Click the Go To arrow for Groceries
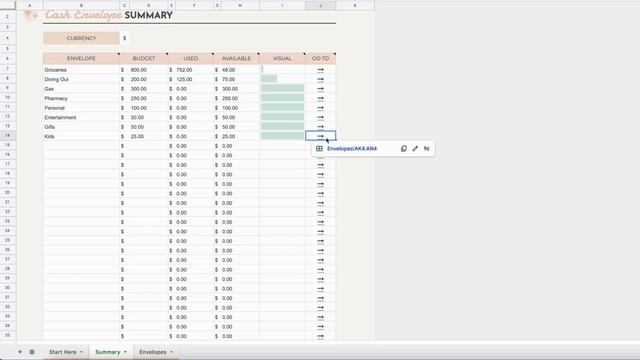Viewport: 640px width, 360px height. click(320, 70)
